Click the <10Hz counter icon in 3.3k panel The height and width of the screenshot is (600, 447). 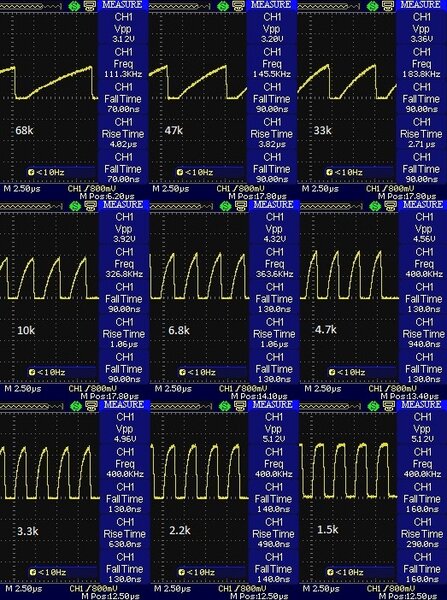(x=33, y=572)
